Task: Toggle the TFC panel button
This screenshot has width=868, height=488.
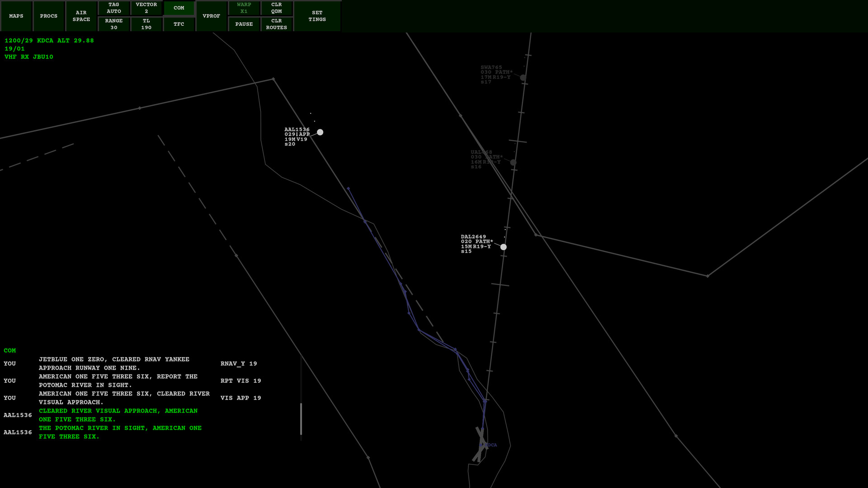Action: (179, 24)
